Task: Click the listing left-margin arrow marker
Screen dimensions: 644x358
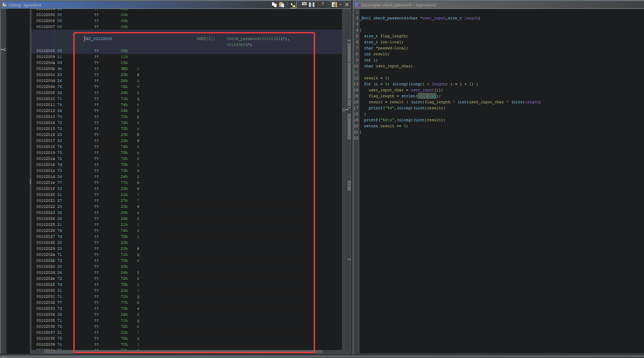Action: tap(3, 50)
